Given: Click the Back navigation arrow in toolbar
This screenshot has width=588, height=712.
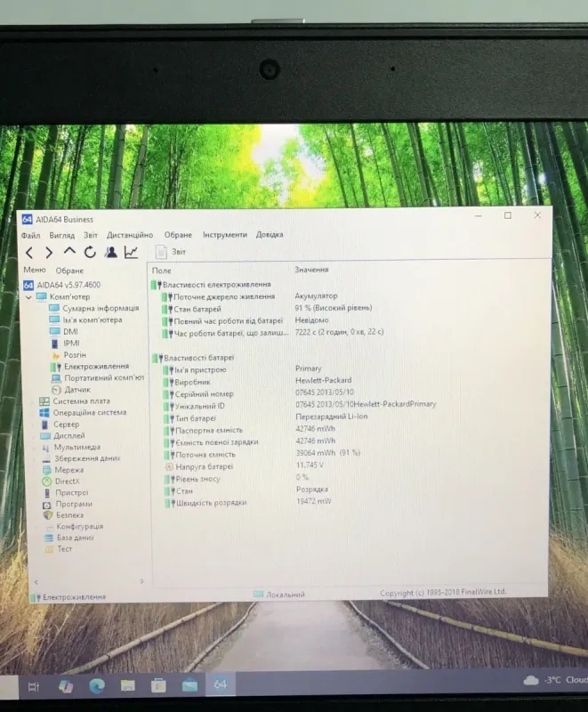Looking at the screenshot, I should [x=28, y=253].
